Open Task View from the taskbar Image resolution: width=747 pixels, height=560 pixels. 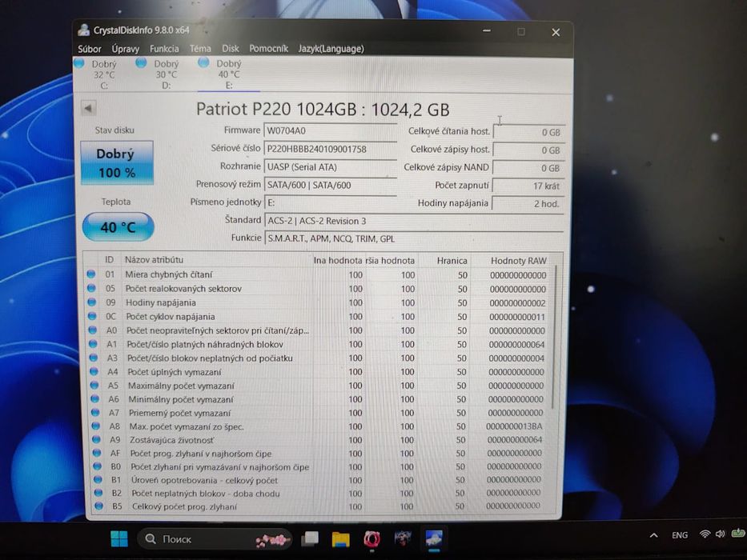pos(310,539)
